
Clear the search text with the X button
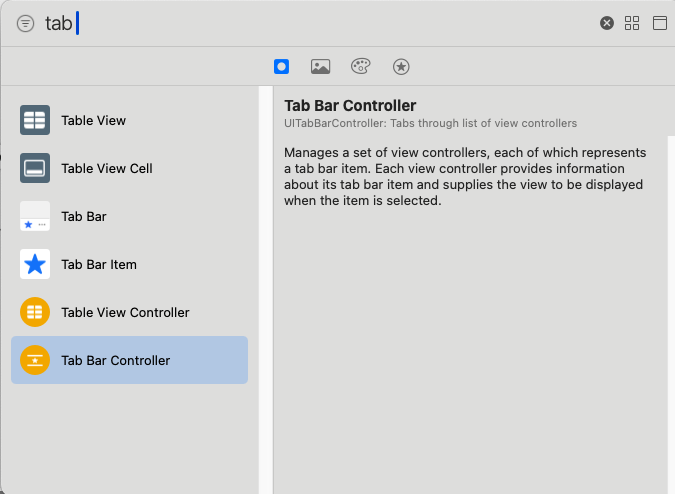(x=606, y=23)
